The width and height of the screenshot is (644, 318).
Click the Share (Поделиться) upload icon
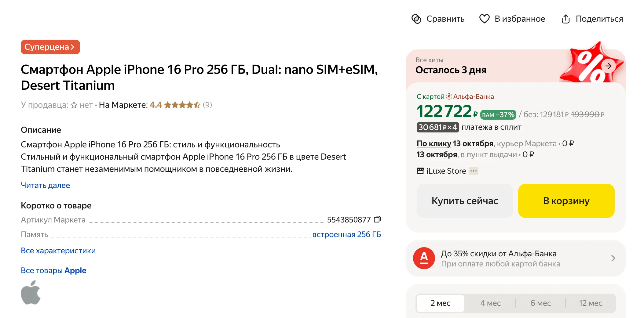click(x=565, y=19)
